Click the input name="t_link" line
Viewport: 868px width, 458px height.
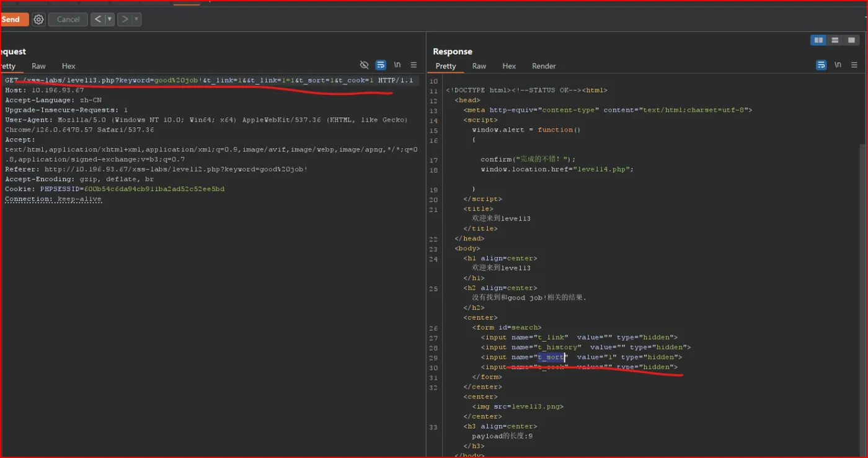pos(579,337)
